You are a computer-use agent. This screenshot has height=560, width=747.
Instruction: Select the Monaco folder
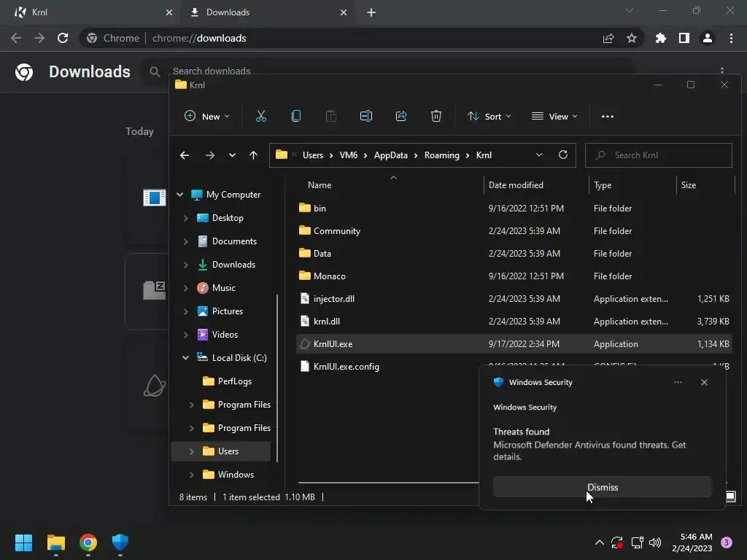pyautogui.click(x=514, y=276)
